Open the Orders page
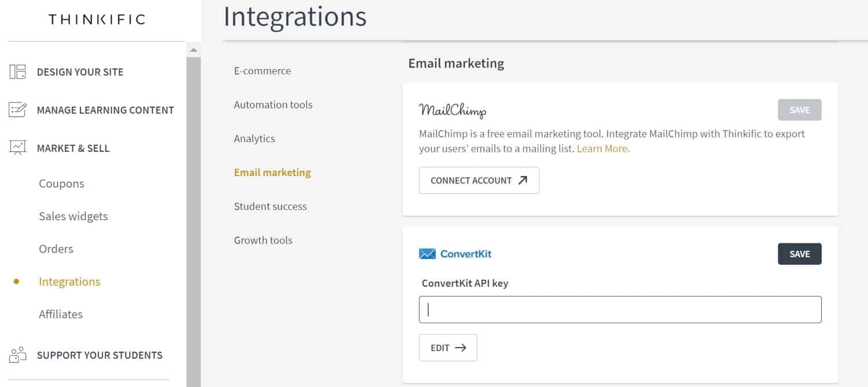Viewport: 868px width, 387px height. click(56, 249)
